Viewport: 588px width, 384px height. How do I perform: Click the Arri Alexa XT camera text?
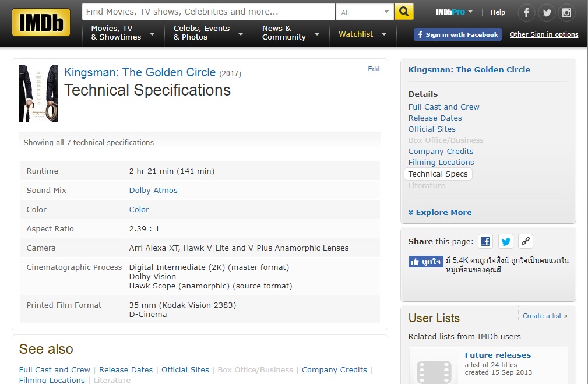[x=239, y=248]
